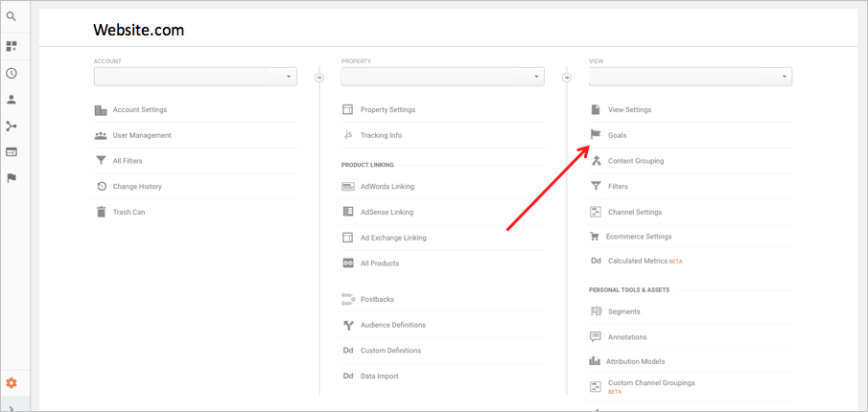Image resolution: width=868 pixels, height=412 pixels.
Task: Open the View dropdown selector
Action: [x=691, y=77]
